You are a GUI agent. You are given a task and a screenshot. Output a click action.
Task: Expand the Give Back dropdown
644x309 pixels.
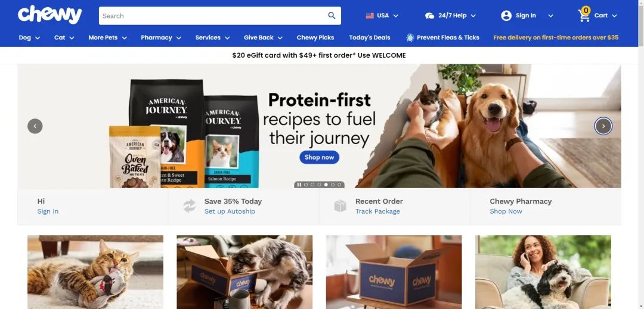(x=263, y=38)
